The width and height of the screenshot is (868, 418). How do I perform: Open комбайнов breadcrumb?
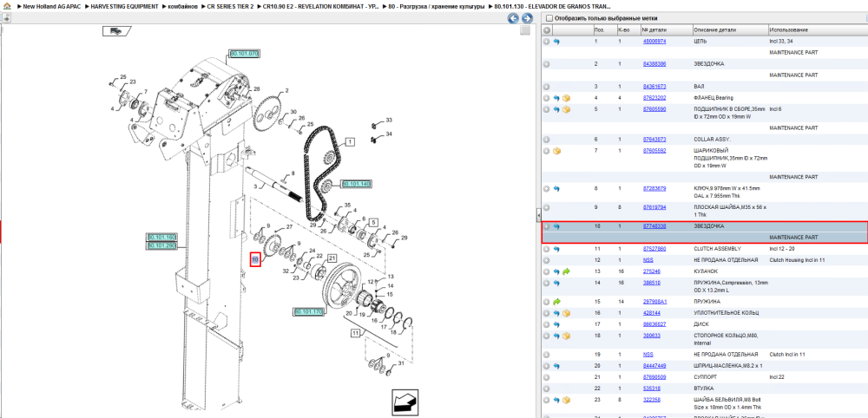pos(182,7)
